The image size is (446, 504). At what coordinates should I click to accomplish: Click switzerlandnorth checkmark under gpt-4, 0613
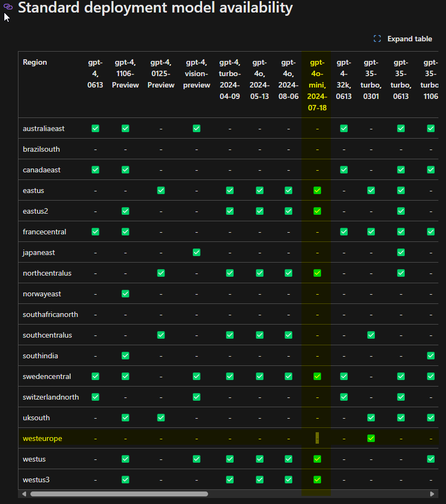pos(96,397)
